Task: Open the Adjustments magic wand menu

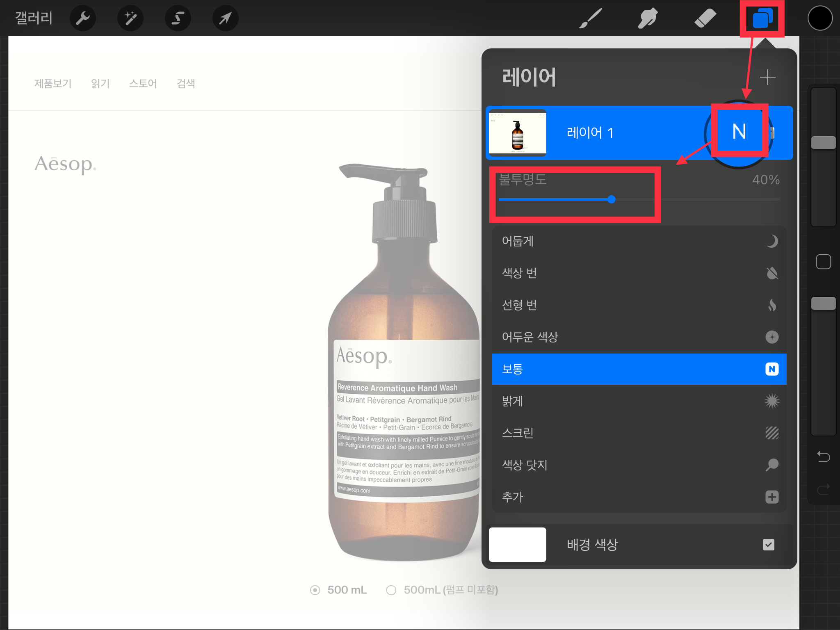Action: [x=130, y=18]
